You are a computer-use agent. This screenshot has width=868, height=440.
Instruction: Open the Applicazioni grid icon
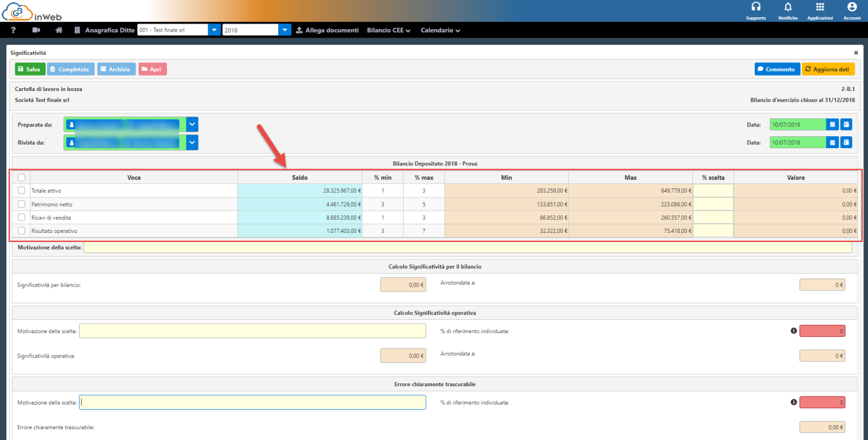[x=820, y=7]
